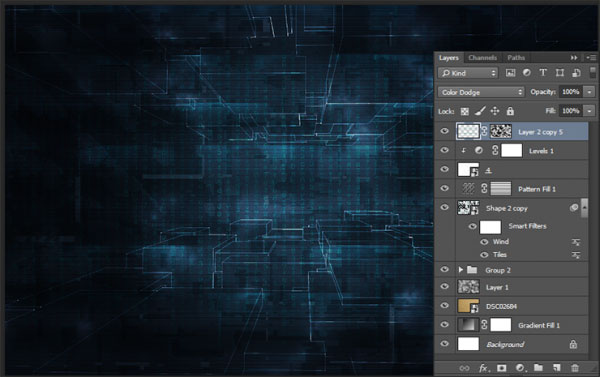Switch to the Channels tab
This screenshot has height=377, width=600.
pos(483,58)
